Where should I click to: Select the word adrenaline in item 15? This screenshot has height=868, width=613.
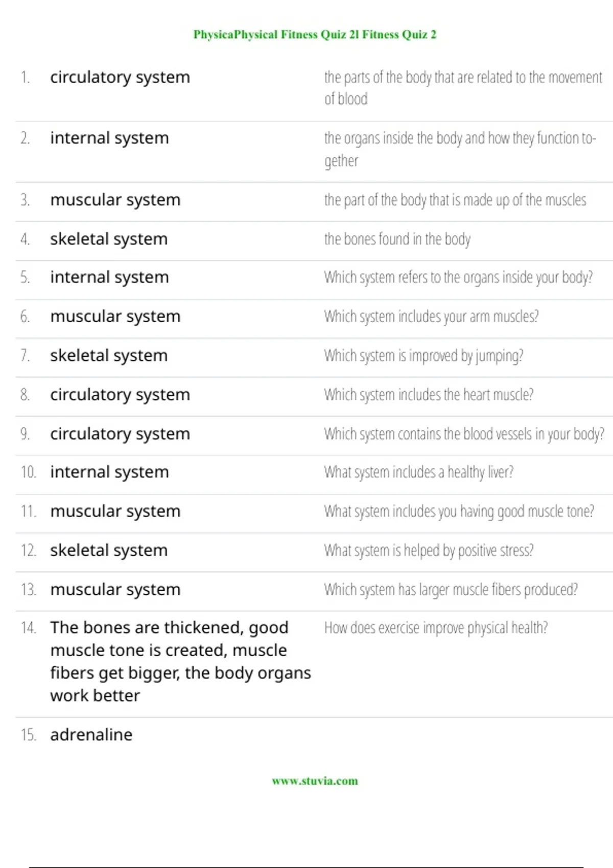tap(91, 735)
